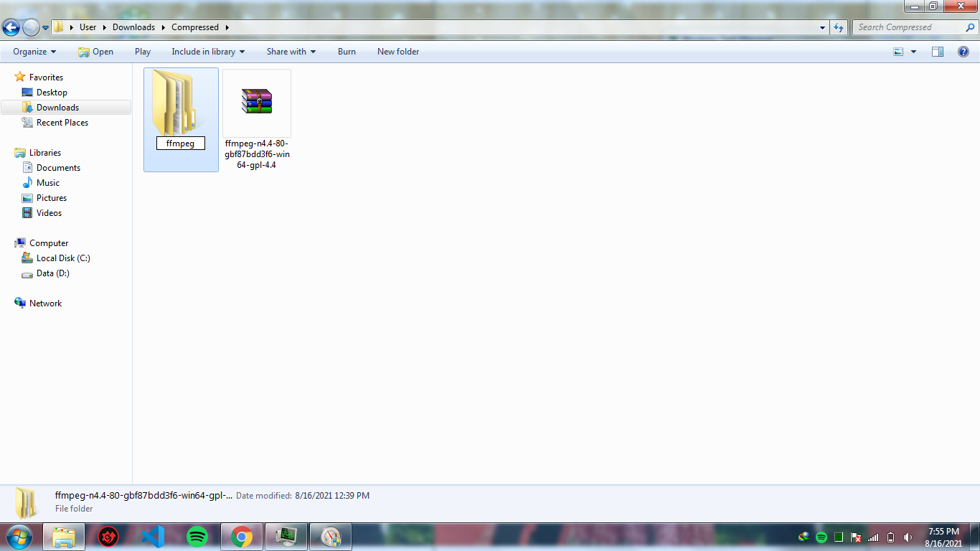Click the Windows Start button
Screen dimensions: 980x551
[x=19, y=537]
